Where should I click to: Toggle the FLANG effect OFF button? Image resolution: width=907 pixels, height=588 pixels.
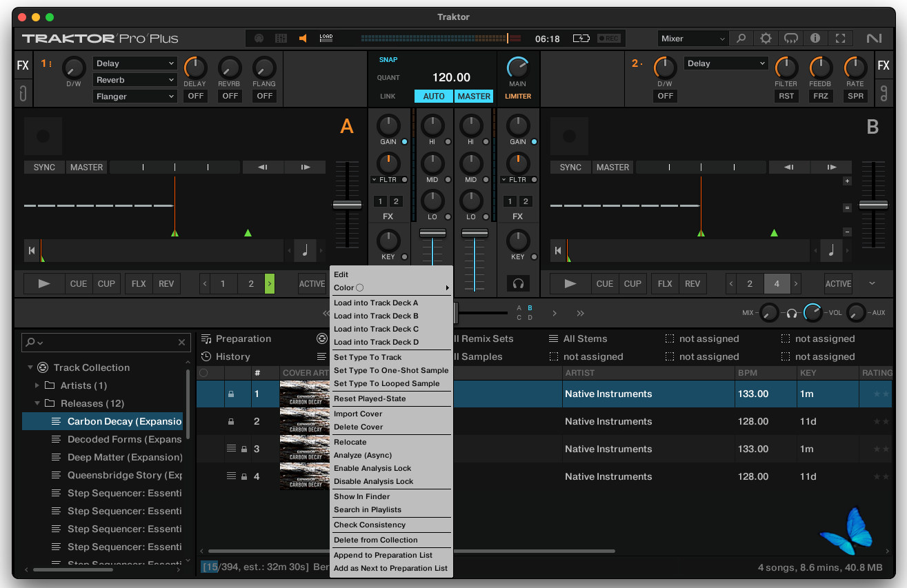click(x=265, y=97)
